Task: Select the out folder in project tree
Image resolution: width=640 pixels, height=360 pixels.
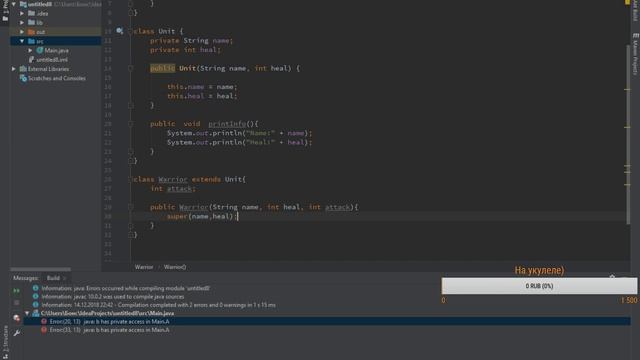Action: pyautogui.click(x=40, y=32)
